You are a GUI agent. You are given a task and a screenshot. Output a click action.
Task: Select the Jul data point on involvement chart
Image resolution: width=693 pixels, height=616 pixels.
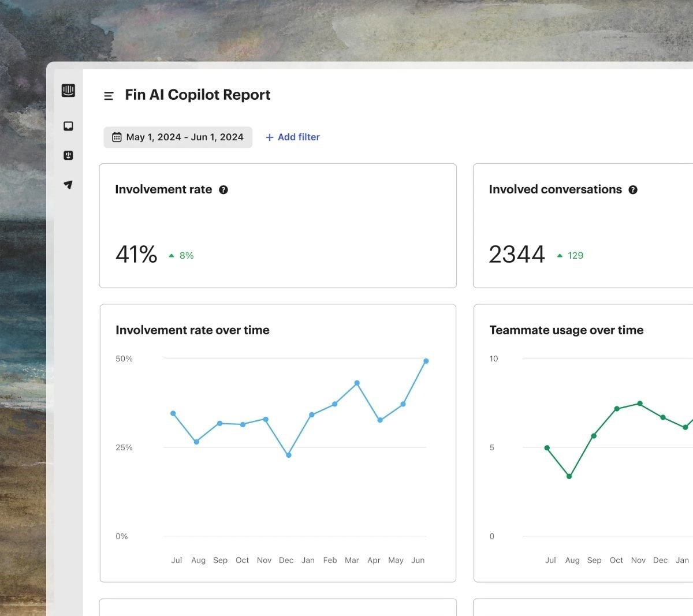(173, 413)
